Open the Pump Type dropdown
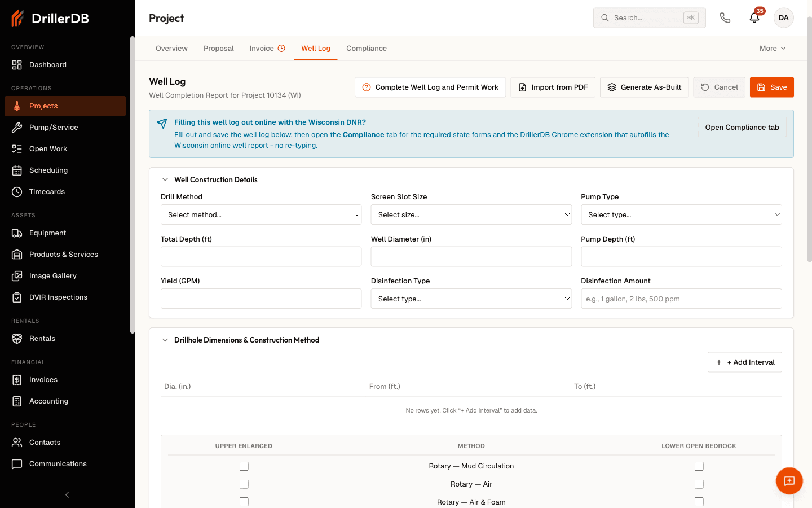 coord(681,214)
